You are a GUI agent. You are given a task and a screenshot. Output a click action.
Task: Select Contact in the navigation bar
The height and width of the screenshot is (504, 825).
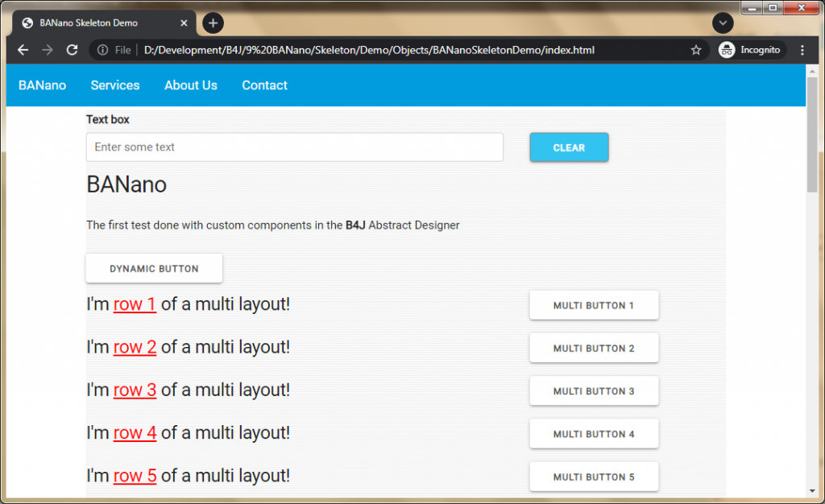[x=264, y=85]
